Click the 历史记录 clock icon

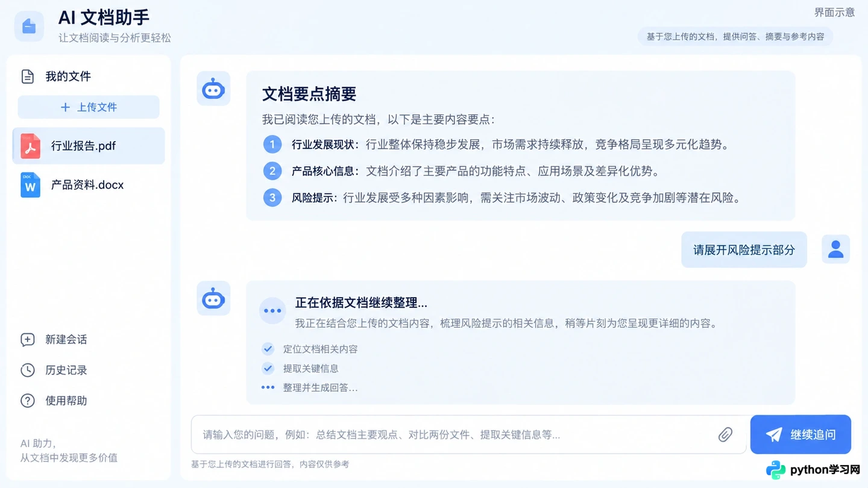click(28, 370)
